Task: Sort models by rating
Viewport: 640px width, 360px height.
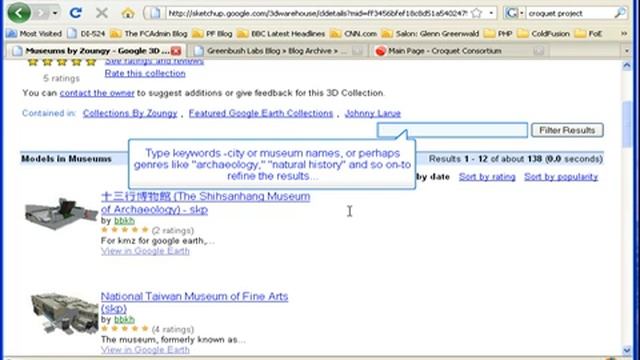Action: (x=487, y=177)
